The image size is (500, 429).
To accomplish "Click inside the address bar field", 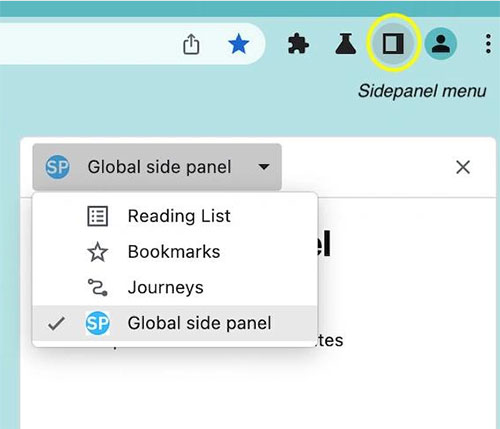I will point(87,44).
